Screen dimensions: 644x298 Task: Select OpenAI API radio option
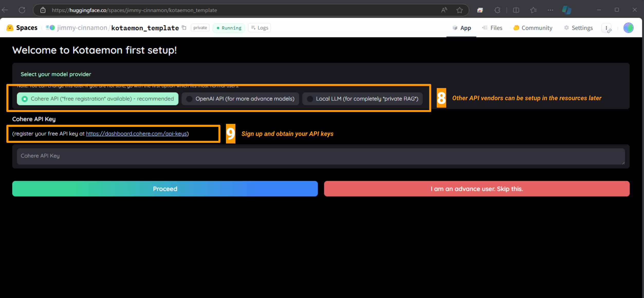[240, 99]
